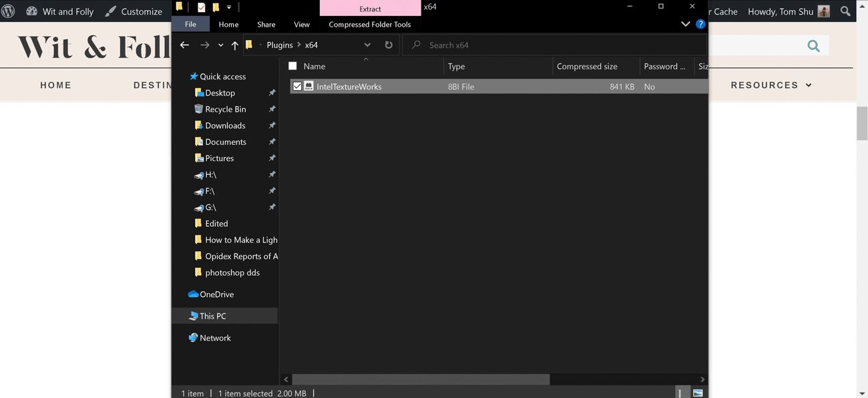This screenshot has height=398, width=868.
Task: Collapse the ribbon with the chevron
Action: (685, 23)
